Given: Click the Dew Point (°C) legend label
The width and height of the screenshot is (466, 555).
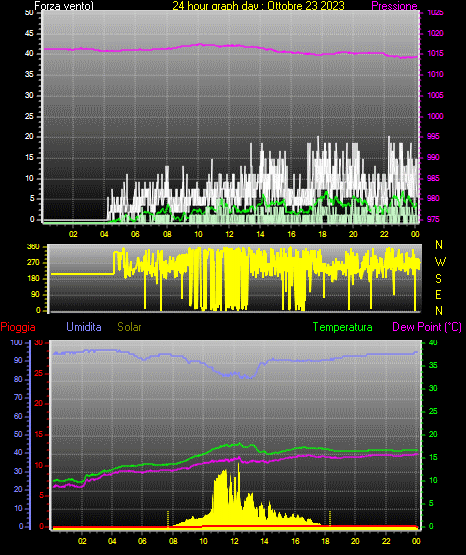Looking at the screenshot, I should (x=427, y=327).
